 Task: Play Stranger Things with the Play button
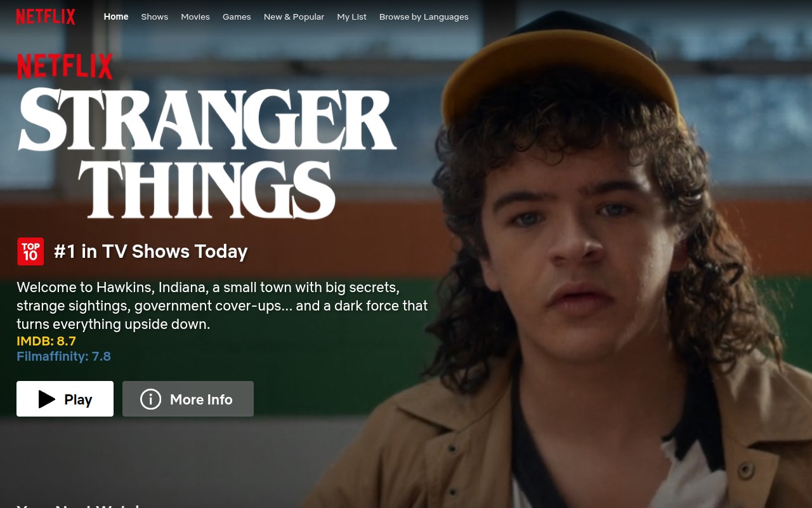click(x=65, y=399)
